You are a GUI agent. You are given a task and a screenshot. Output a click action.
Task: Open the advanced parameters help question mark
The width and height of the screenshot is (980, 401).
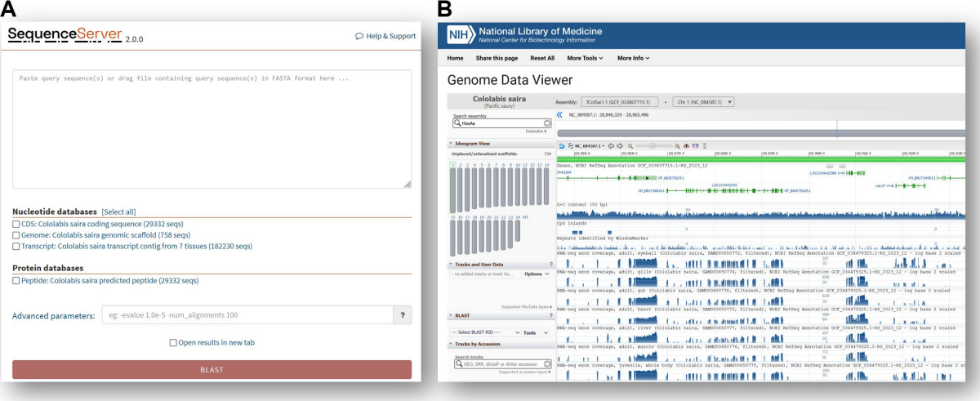point(402,315)
